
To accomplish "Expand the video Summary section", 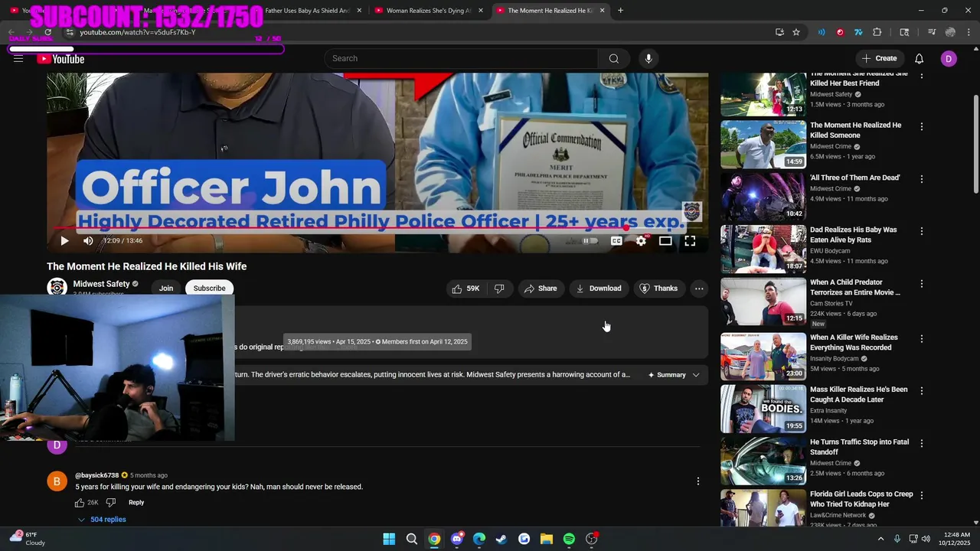I will (674, 375).
